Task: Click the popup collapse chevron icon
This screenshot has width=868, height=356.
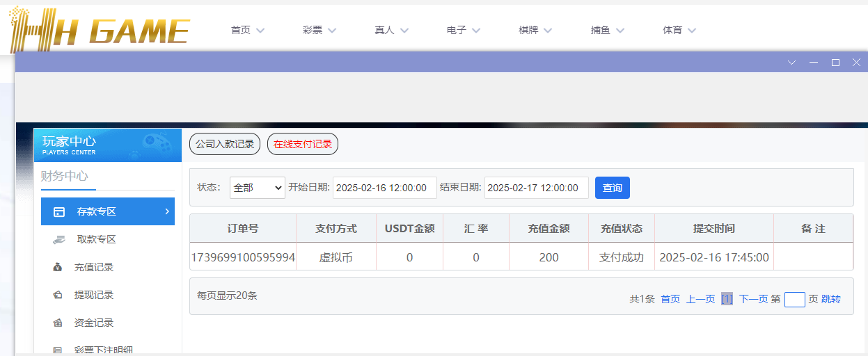Action: (x=791, y=63)
